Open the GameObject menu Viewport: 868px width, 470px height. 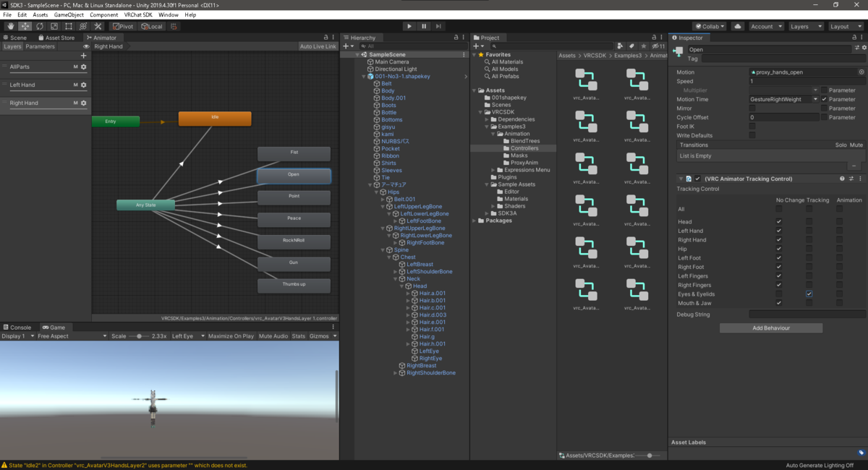pos(68,14)
